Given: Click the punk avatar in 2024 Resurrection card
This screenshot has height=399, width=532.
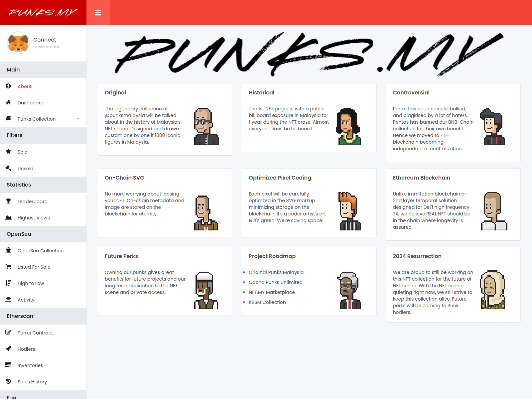Looking at the screenshot, I should point(493,290).
